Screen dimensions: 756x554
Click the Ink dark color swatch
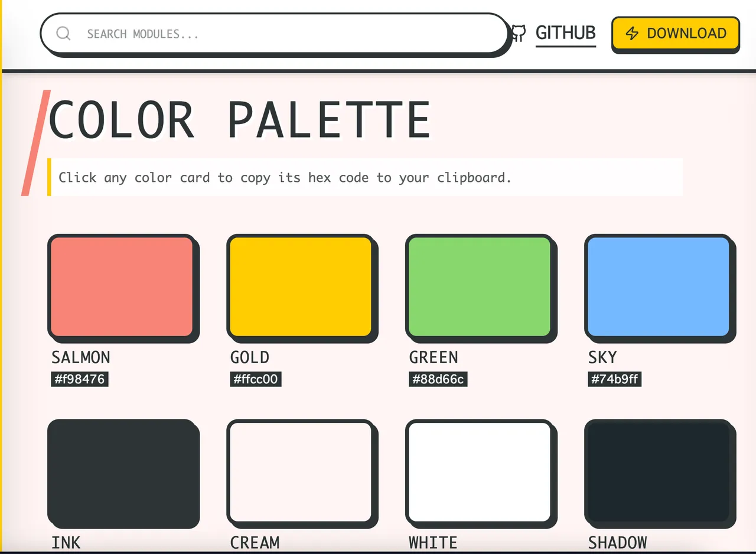(122, 472)
